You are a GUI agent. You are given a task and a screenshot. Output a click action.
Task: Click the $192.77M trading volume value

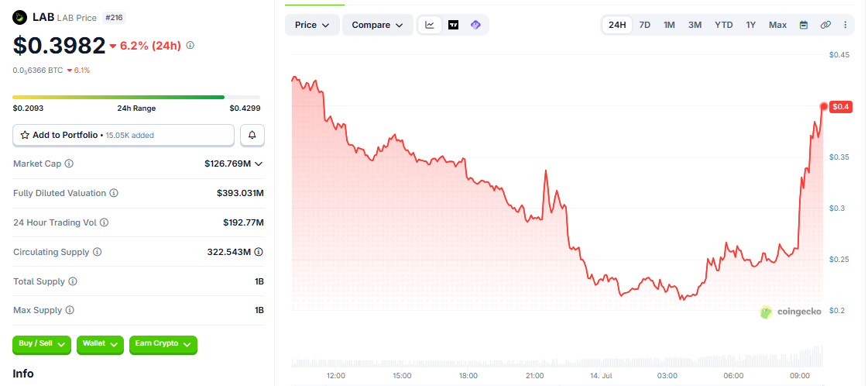point(244,222)
